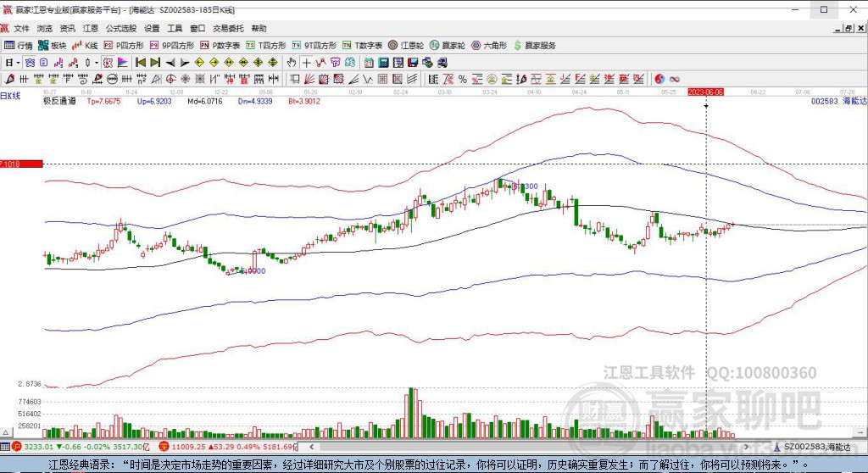Open the P数字表 tool
Screen dimensions: 868x473
[220, 46]
